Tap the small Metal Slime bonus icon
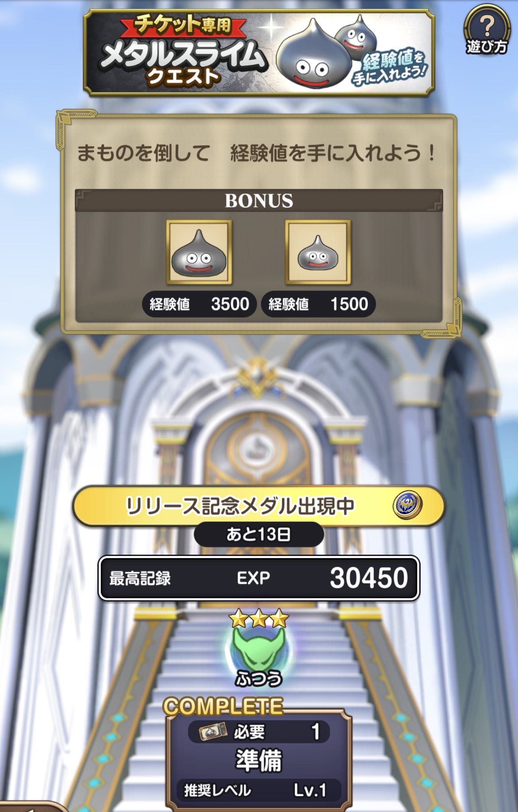The image size is (518, 812). coord(318,252)
